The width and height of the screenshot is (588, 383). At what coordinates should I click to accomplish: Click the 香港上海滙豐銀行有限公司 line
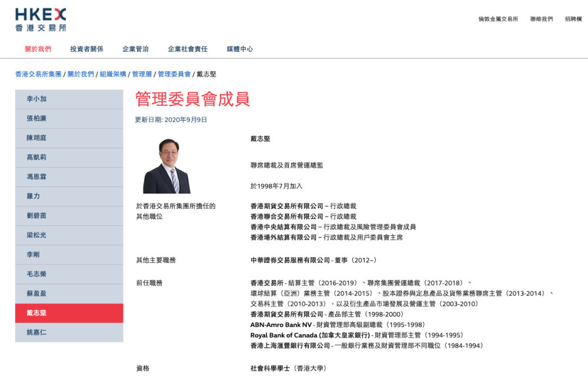367,346
